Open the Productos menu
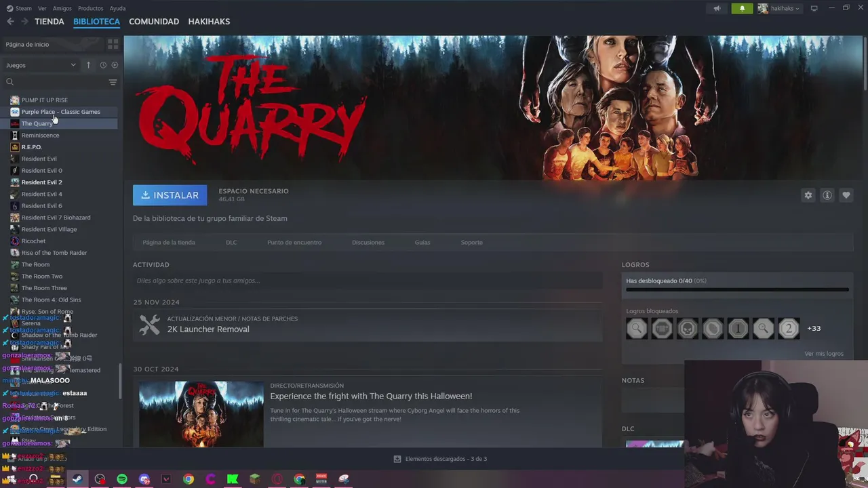This screenshot has height=488, width=868. click(x=90, y=8)
